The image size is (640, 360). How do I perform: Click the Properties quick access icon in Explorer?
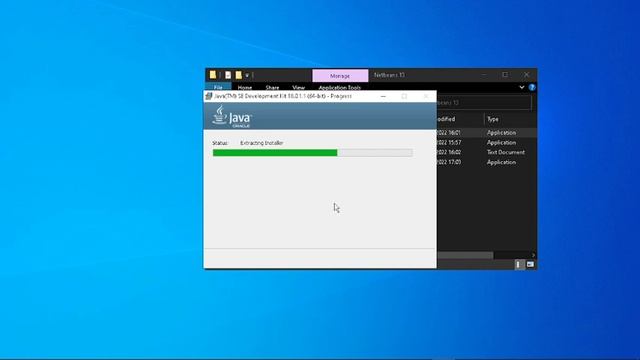click(x=228, y=75)
